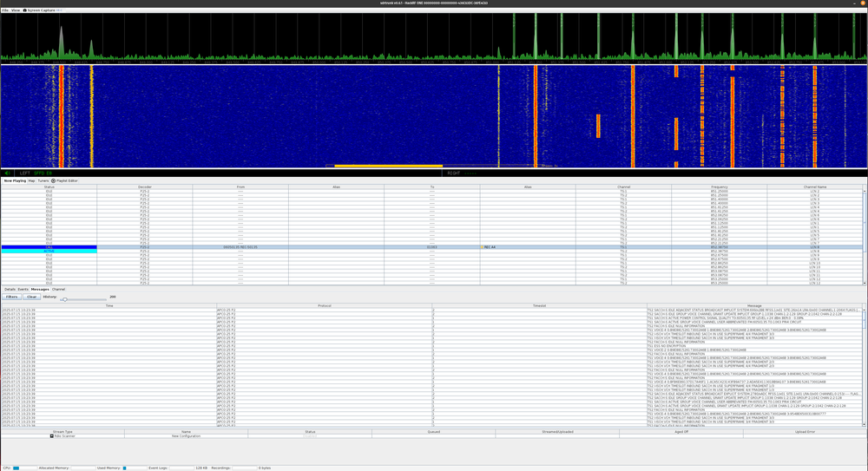Sort channels by Status column header
This screenshot has width=868, height=471.
[x=49, y=187]
